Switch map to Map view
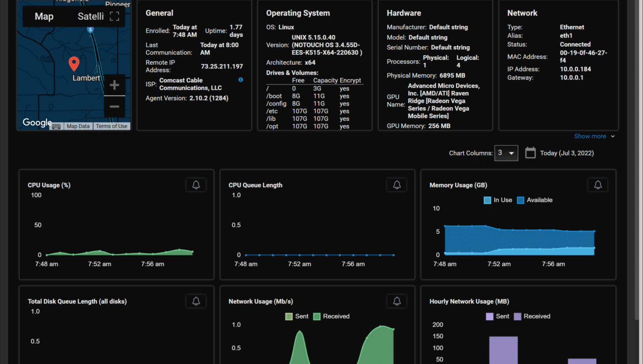Viewport: 643px width, 364px height. [x=44, y=16]
